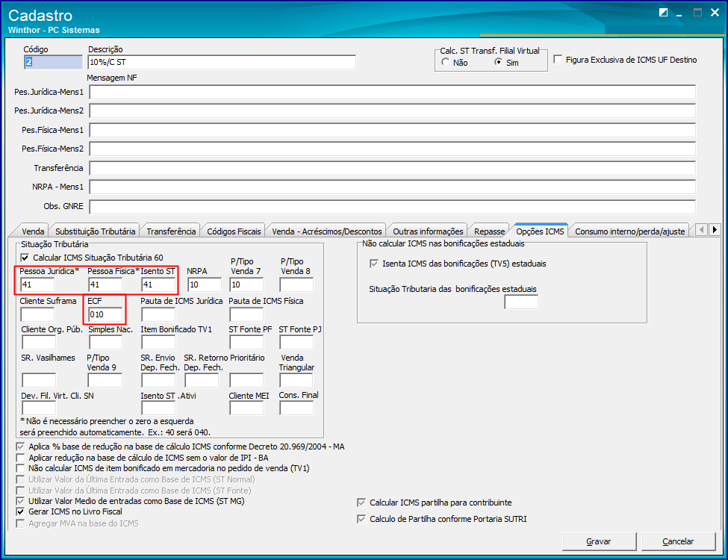Click the Pessoa Jurídica field showing 41
The image size is (728, 560).
[x=37, y=284]
